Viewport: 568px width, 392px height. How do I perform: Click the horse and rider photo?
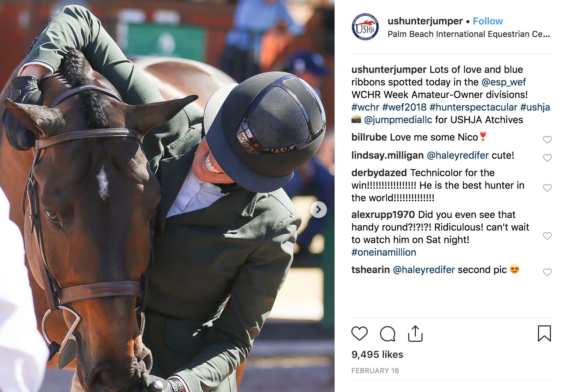(167, 196)
